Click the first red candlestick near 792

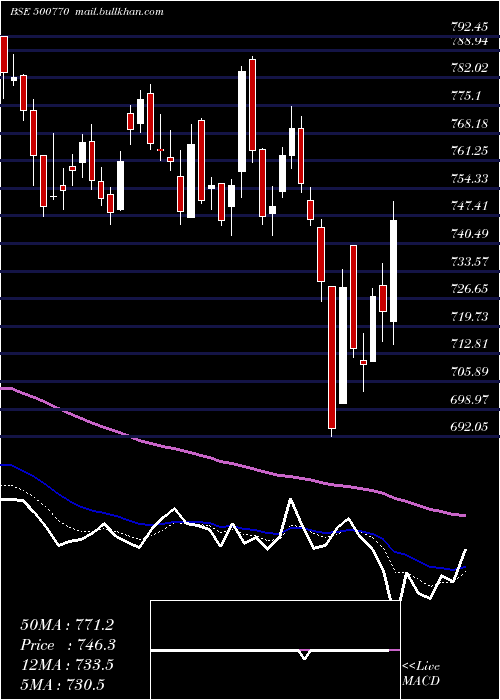[x=4, y=54]
